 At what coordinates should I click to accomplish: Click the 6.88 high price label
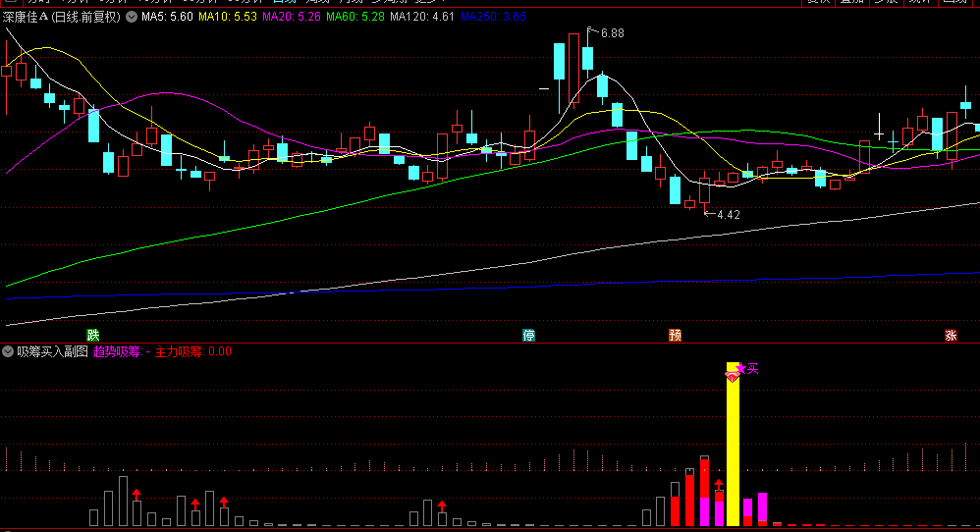click(613, 33)
